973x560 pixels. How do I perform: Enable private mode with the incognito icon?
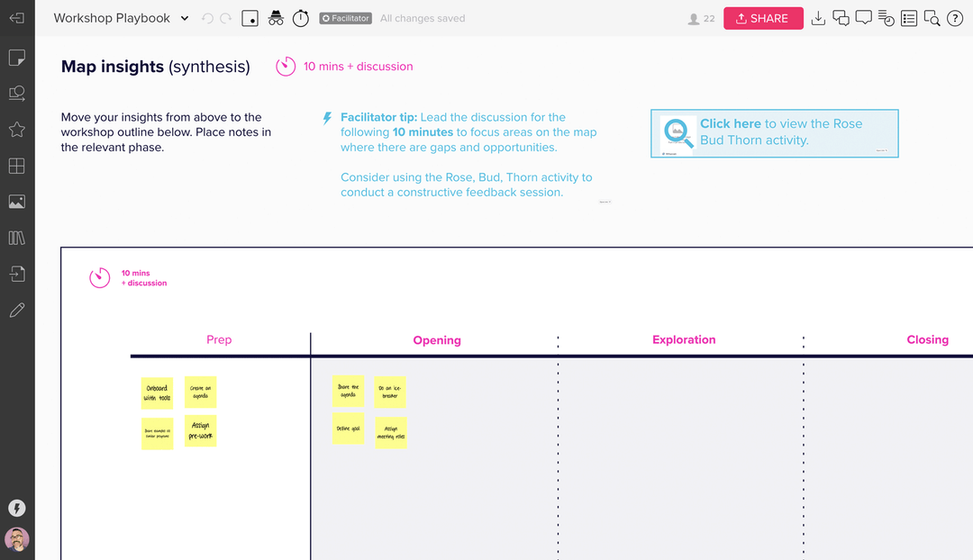tap(276, 18)
